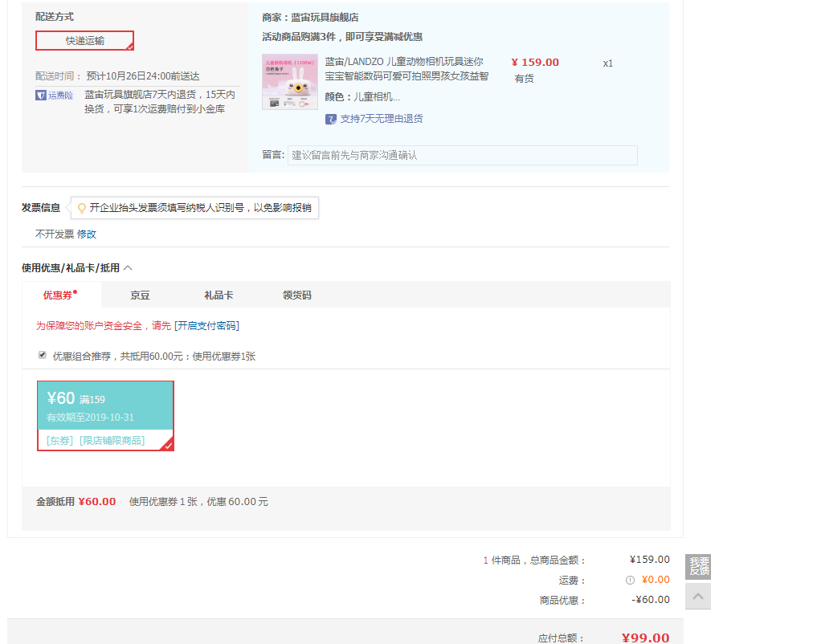The height and width of the screenshot is (644, 813).
Task: Click the product price ¥ 159.00
Action: click(x=535, y=63)
